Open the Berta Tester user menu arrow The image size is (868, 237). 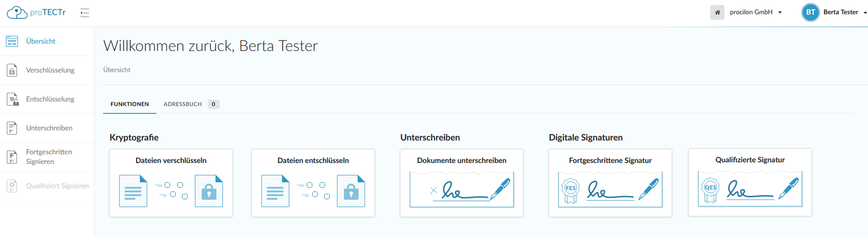(865, 13)
